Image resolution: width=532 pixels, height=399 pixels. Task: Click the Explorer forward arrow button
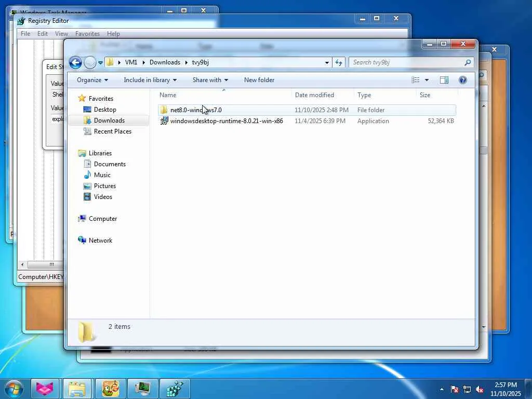90,62
